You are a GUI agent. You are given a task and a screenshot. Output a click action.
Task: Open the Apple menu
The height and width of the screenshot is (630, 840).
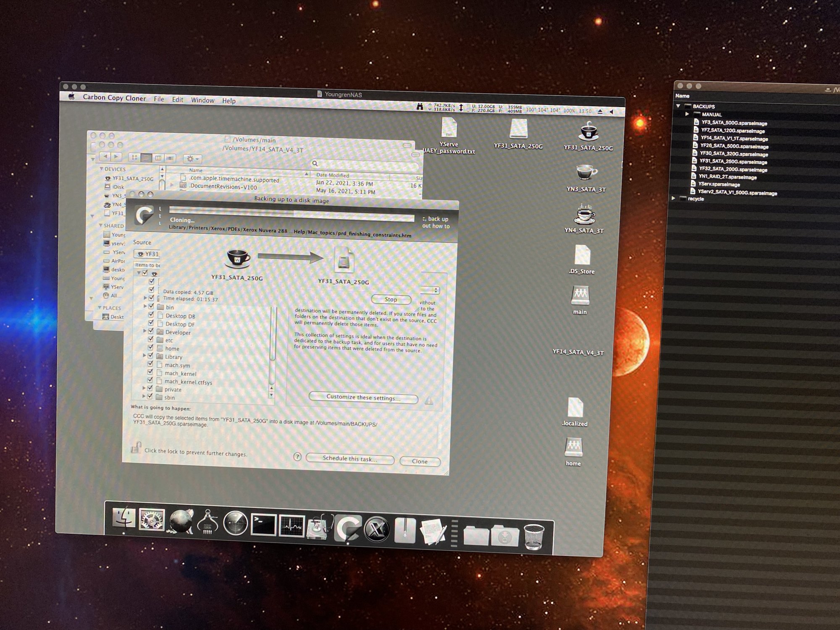(x=71, y=97)
